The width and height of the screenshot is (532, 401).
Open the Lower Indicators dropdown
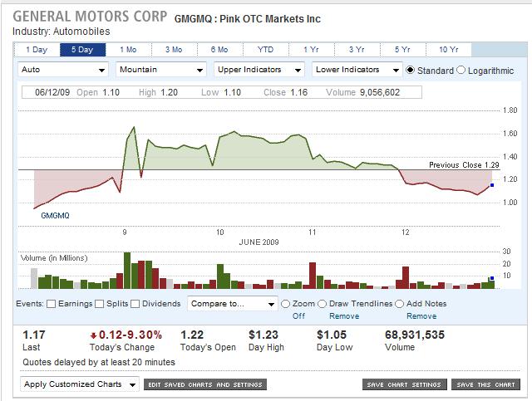click(357, 70)
